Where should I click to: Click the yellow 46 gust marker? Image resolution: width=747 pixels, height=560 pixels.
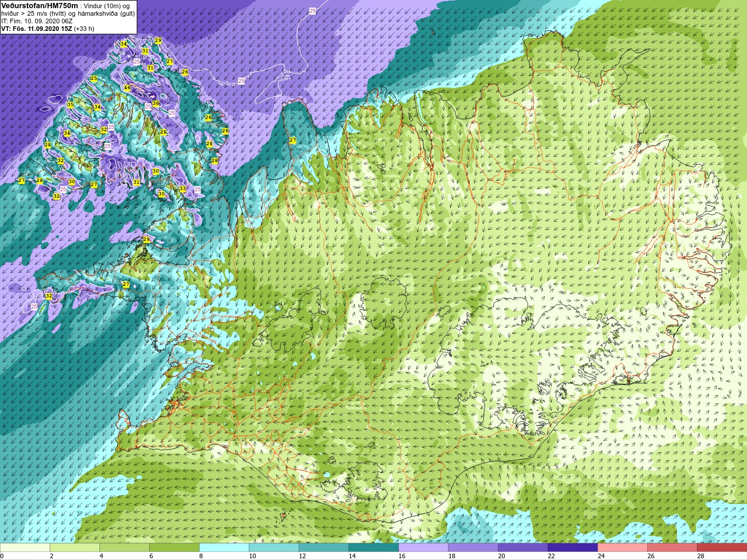click(127, 88)
